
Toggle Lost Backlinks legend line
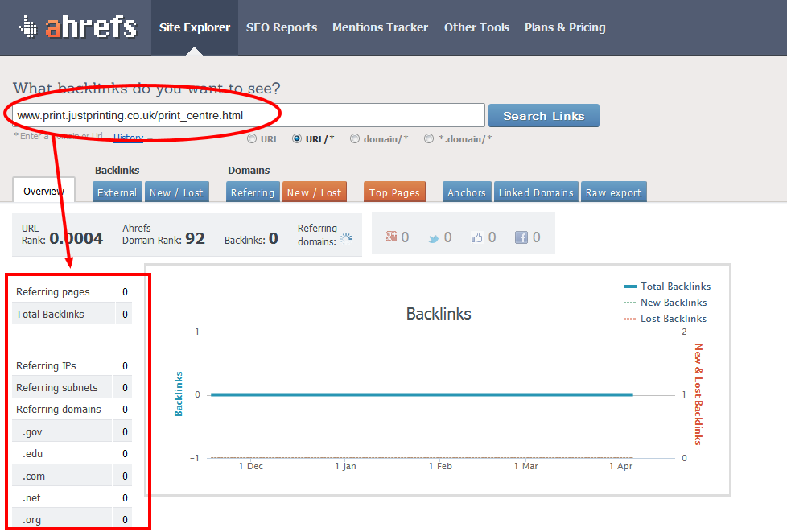630,319
